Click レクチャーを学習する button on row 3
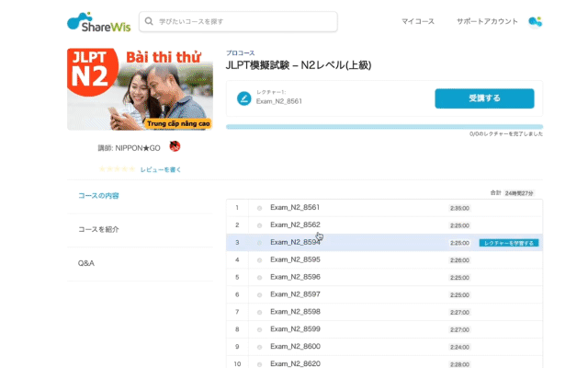Viewport: 588px width, 368px height. 509,243
